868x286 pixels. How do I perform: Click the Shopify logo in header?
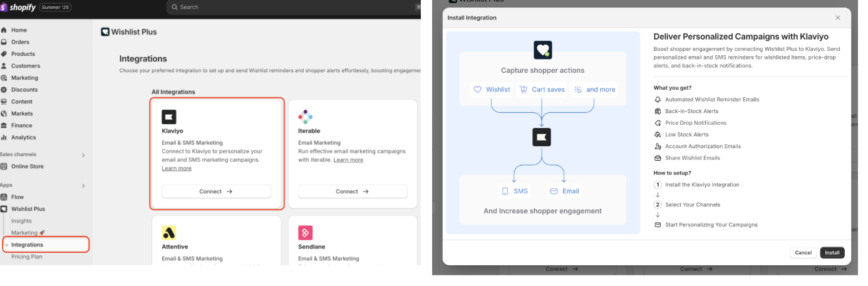click(18, 7)
